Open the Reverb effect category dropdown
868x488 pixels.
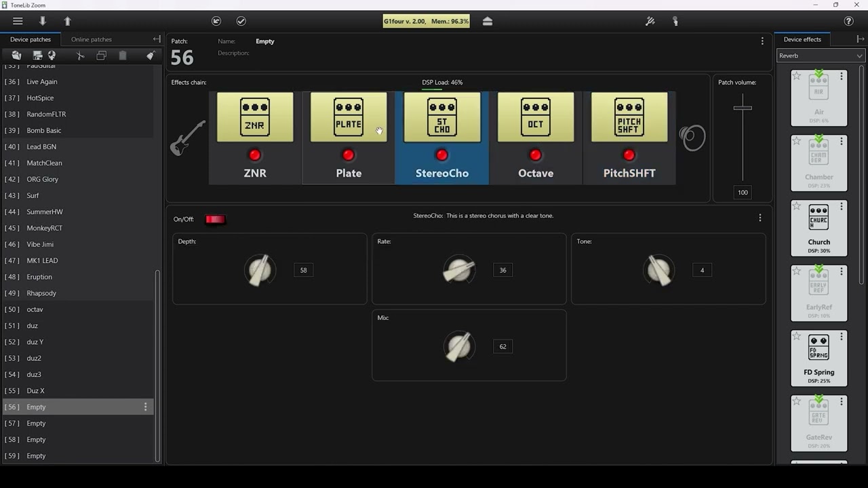tap(821, 56)
